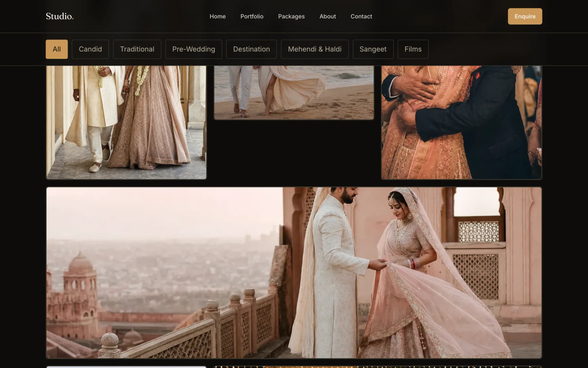Go to the Portfolio page
This screenshot has height=368, width=588.
pyautogui.click(x=252, y=16)
